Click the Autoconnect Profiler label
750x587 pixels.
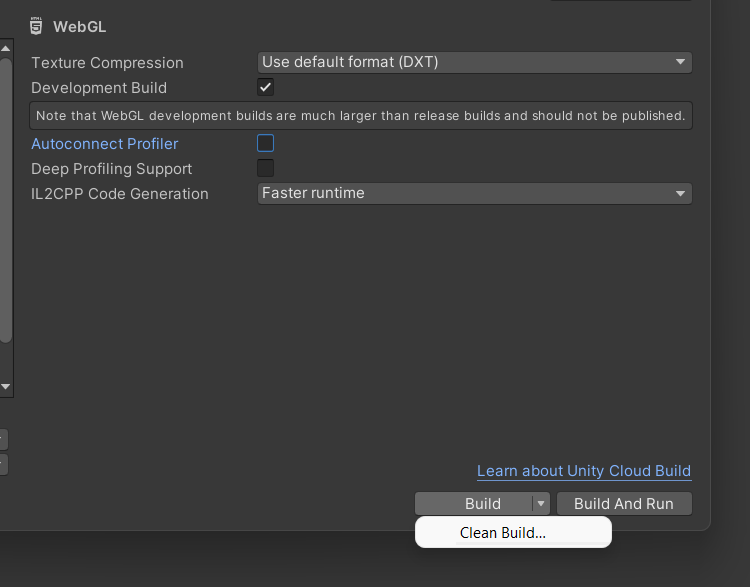point(105,144)
